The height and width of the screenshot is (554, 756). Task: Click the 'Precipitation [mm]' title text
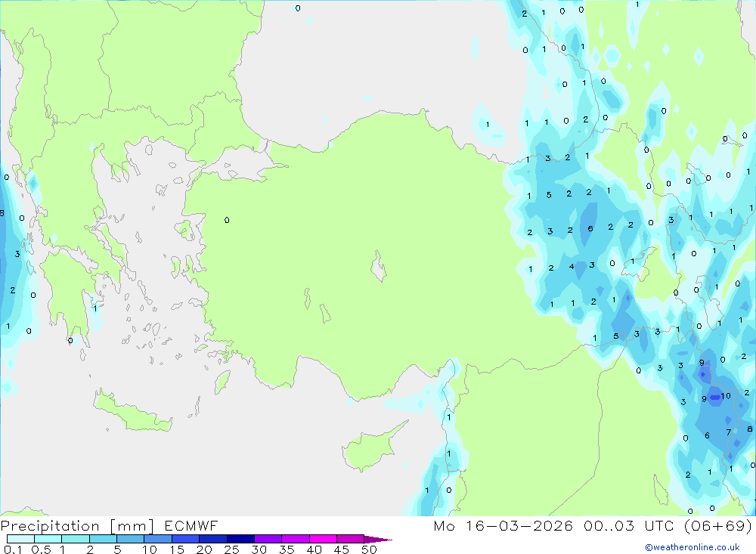click(x=77, y=526)
